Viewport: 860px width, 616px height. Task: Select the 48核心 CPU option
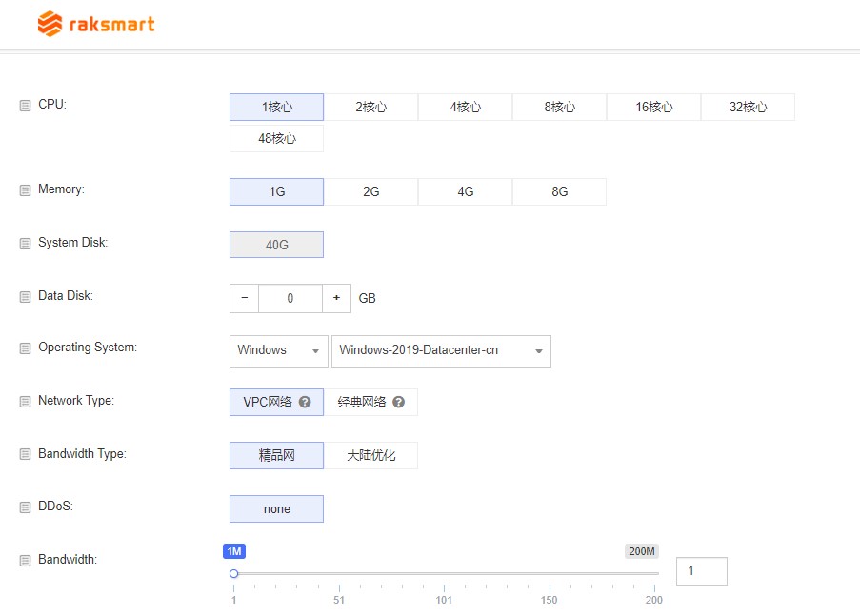pos(276,139)
